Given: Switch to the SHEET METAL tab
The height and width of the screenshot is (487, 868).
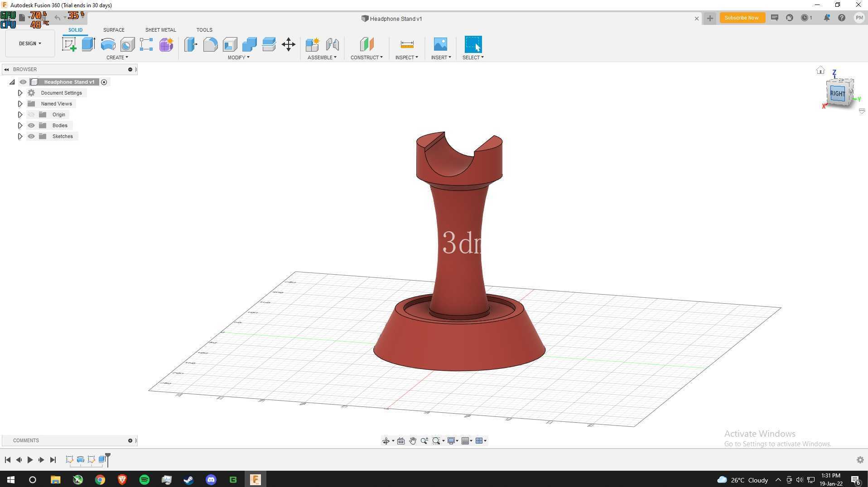Looking at the screenshot, I should pos(160,30).
